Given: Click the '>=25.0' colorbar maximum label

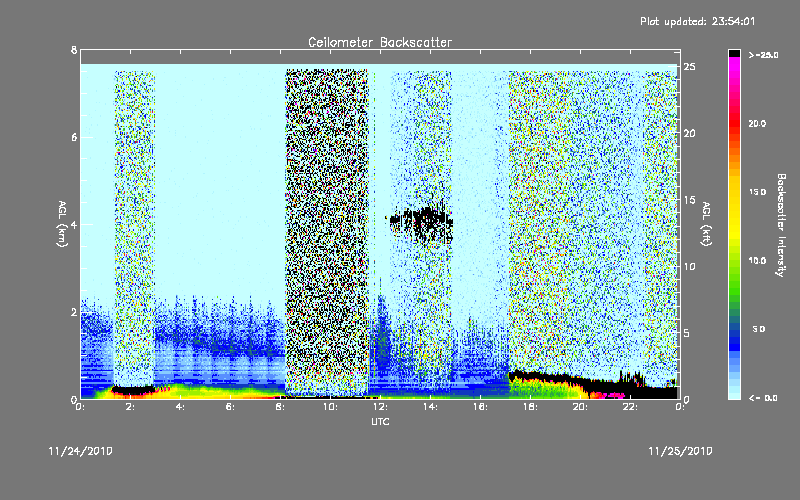Looking at the screenshot, I should pos(763,55).
